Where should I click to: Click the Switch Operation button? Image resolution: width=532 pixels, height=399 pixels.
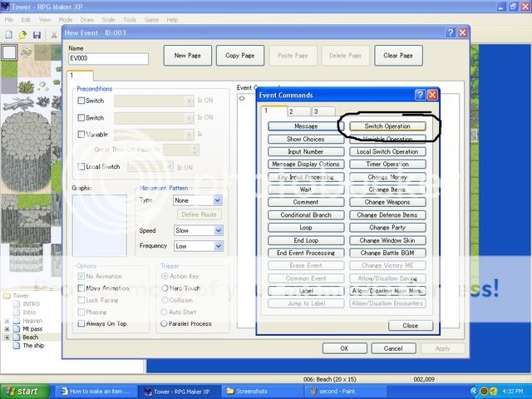coord(387,126)
